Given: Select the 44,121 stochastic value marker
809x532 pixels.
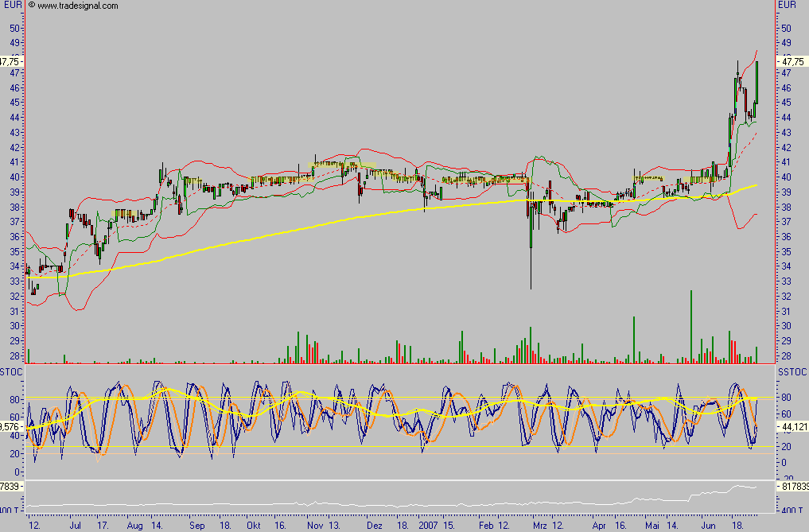Looking at the screenshot, I should (794, 427).
